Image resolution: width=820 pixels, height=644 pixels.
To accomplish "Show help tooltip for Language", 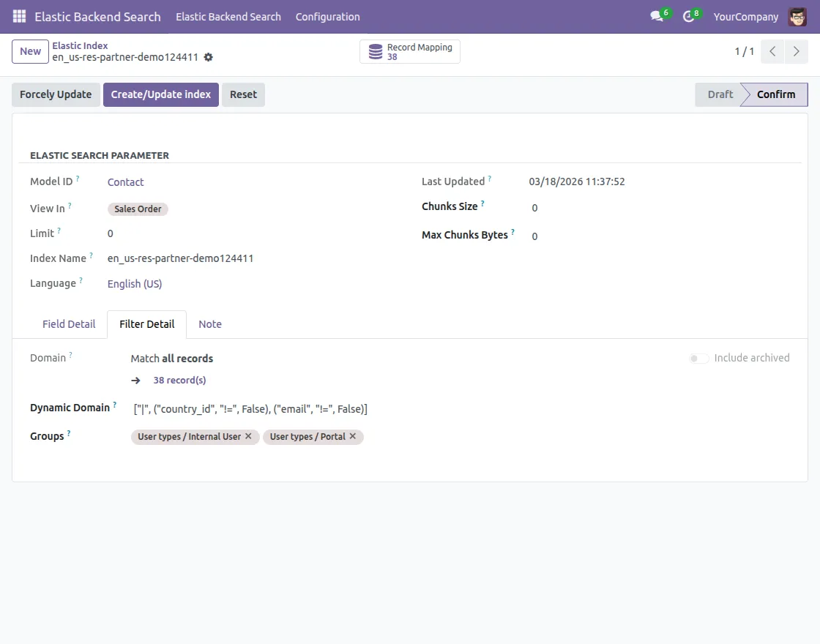I will click(81, 280).
